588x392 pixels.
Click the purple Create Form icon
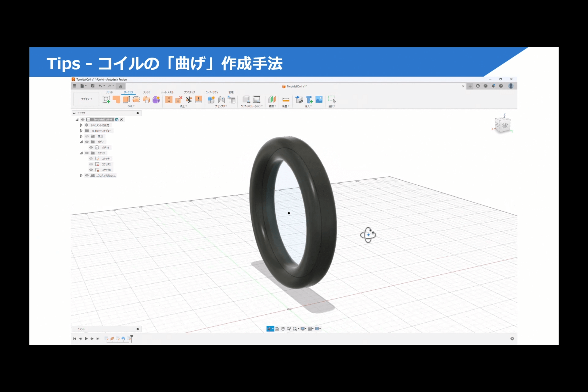click(156, 100)
